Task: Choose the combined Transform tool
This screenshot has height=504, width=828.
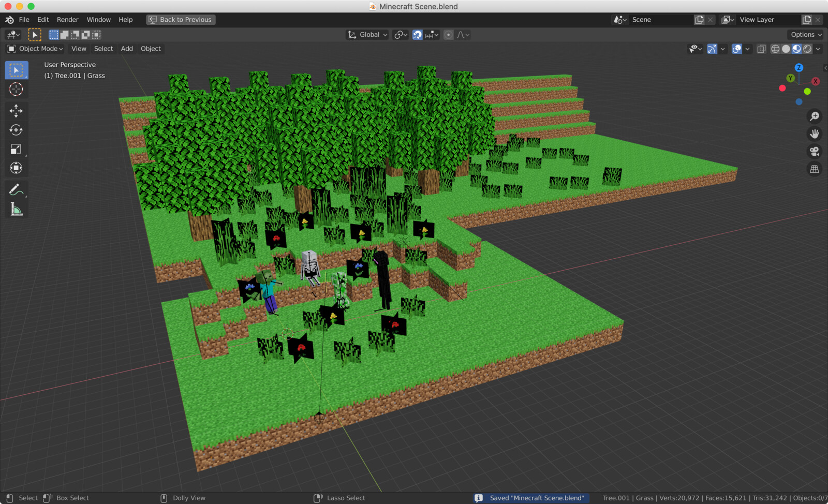Action: 17,168
